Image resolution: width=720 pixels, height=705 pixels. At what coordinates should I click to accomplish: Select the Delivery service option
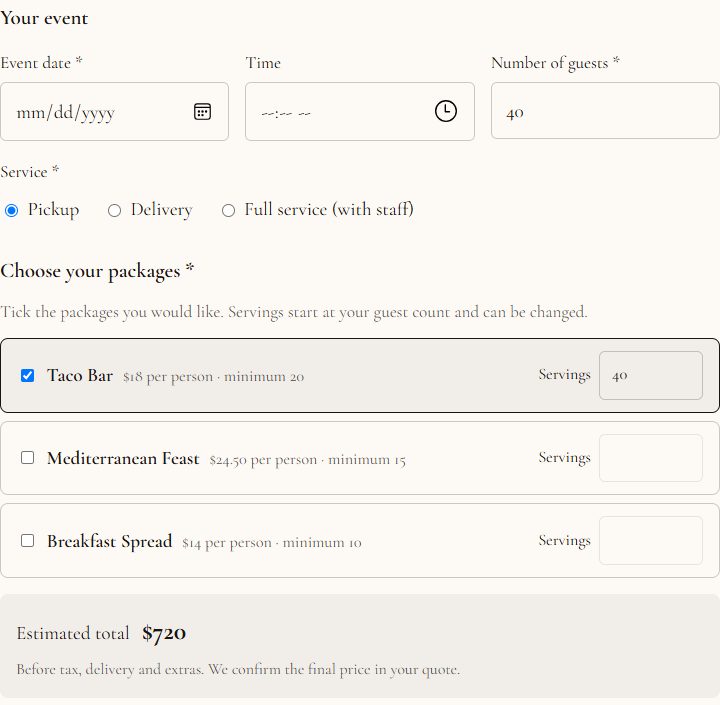pyautogui.click(x=114, y=210)
